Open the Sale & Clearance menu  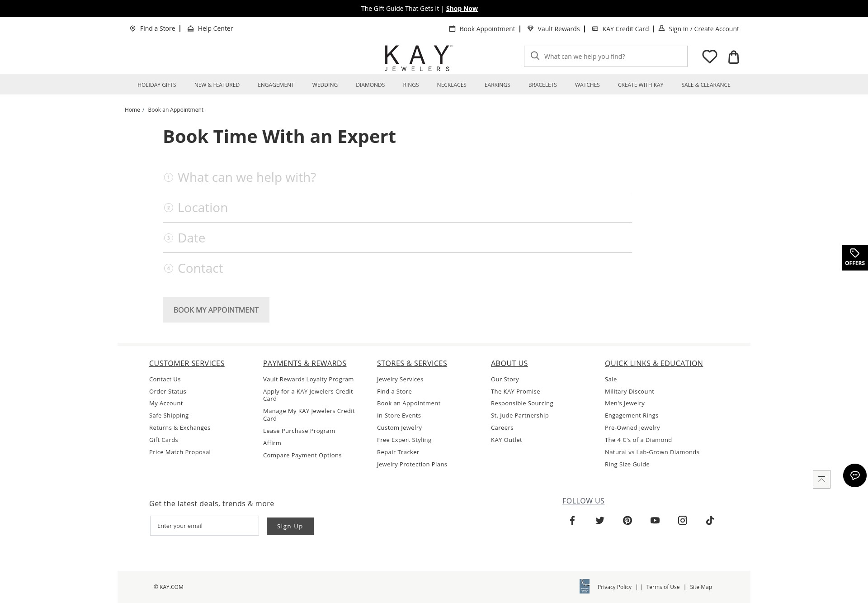point(706,85)
